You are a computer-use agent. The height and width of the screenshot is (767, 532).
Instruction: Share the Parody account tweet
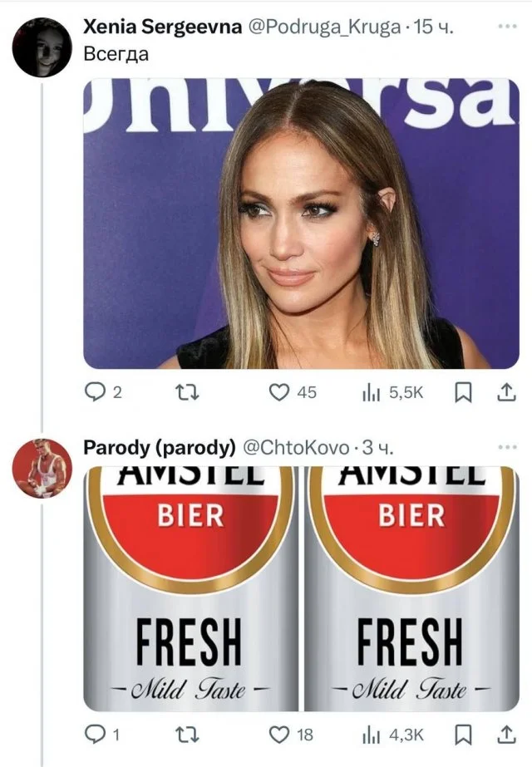pyautogui.click(x=505, y=734)
